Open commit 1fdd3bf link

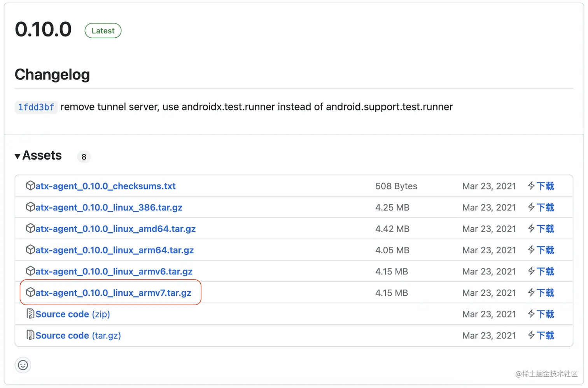click(x=36, y=107)
